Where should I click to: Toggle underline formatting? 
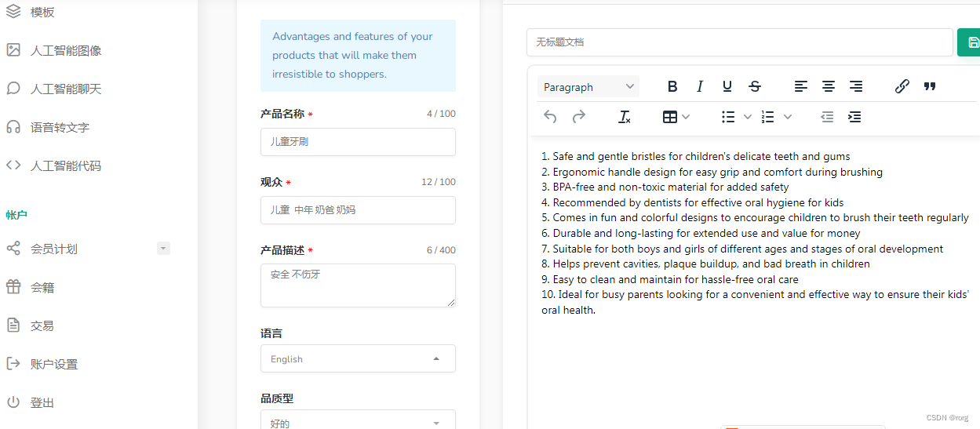click(x=727, y=86)
